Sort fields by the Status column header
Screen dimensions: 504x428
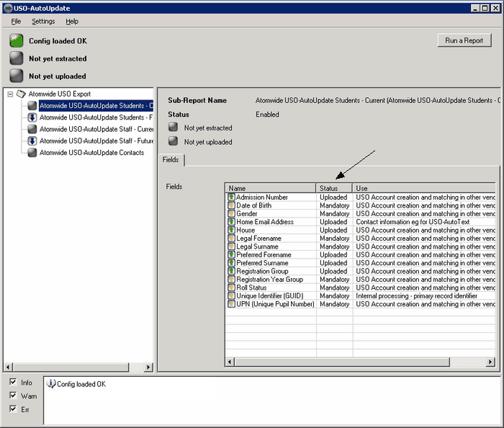tap(334, 188)
